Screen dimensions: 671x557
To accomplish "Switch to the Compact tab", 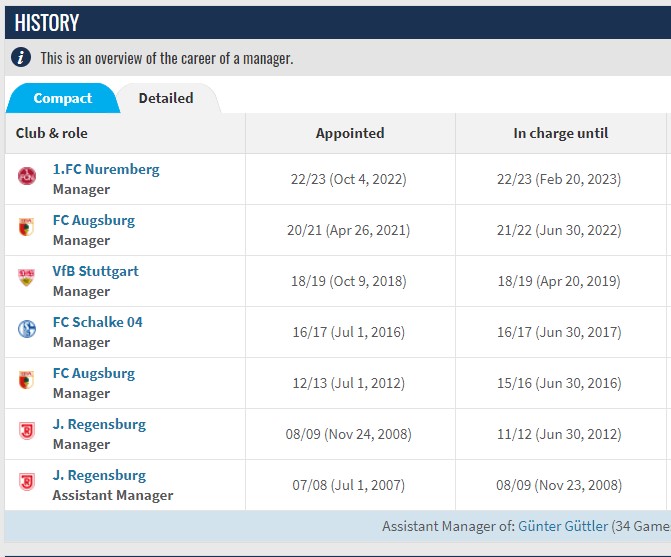I will [63, 98].
